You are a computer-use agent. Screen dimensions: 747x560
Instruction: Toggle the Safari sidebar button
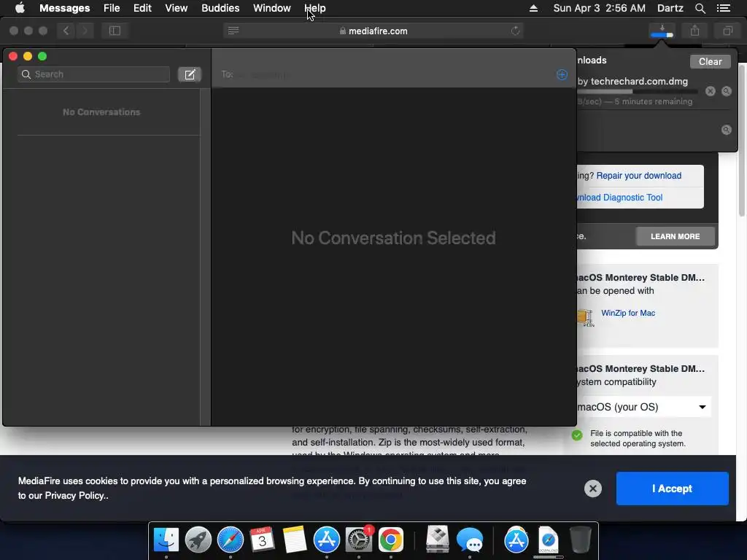115,31
